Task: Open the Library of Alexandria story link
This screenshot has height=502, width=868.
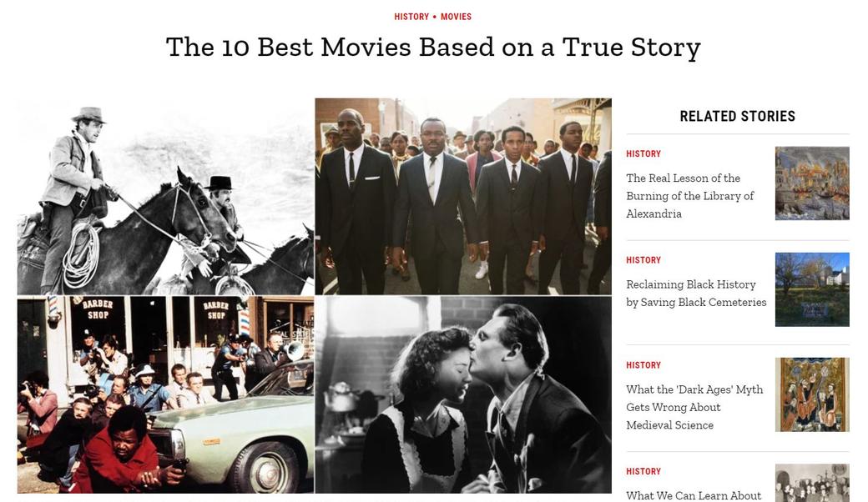Action: coord(689,196)
